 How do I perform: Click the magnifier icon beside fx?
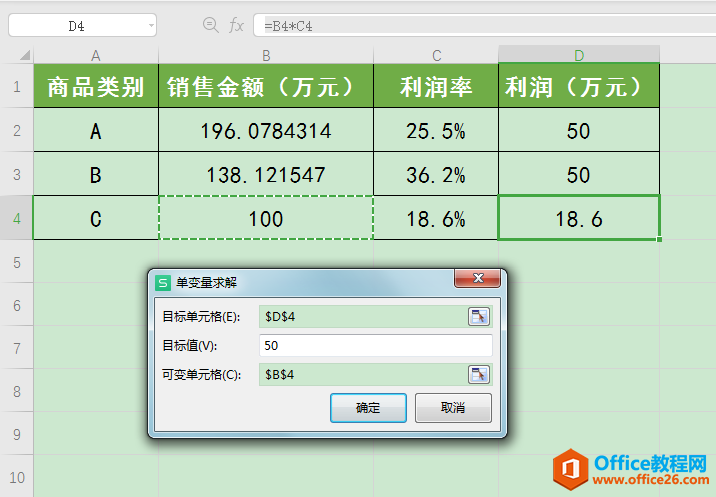211,26
